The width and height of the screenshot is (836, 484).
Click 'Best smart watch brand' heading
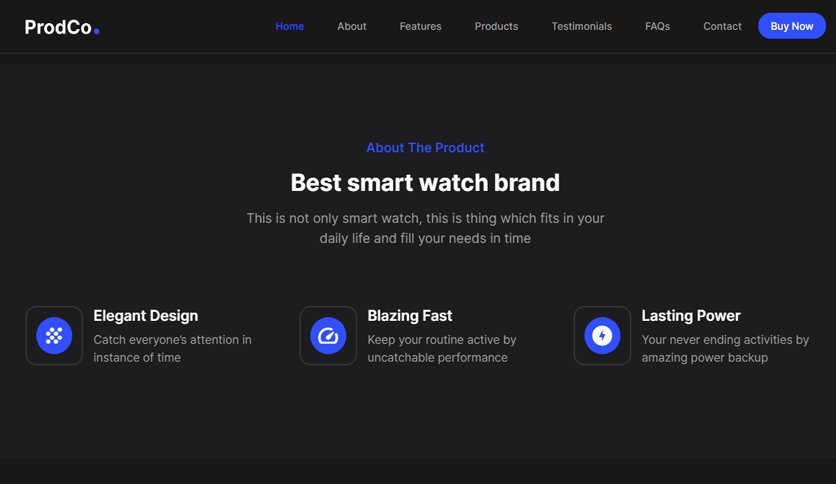pyautogui.click(x=425, y=182)
